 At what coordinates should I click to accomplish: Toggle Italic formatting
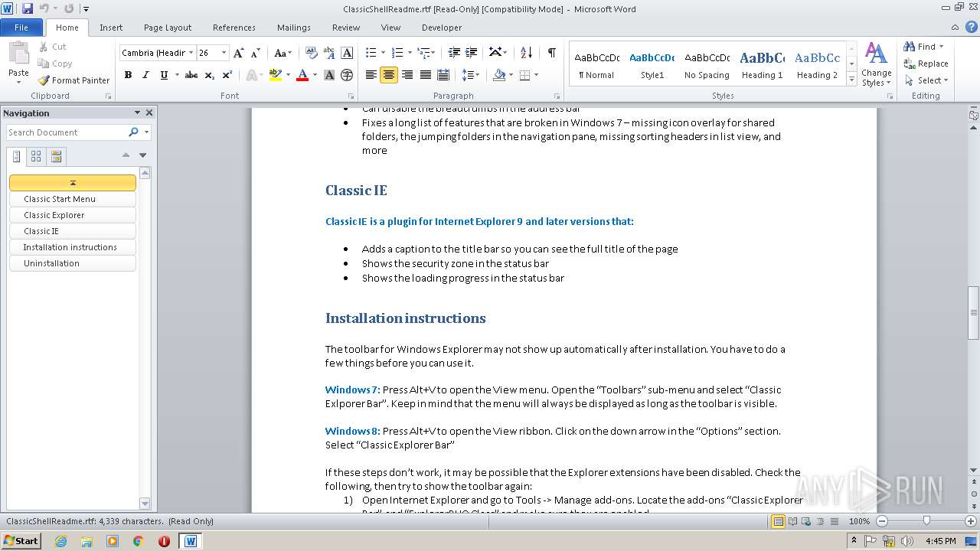pyautogui.click(x=145, y=75)
